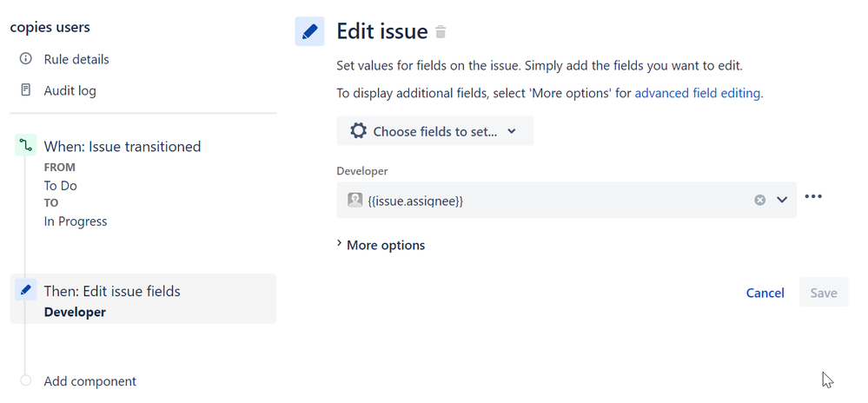
Task: Open the three-dot menu for the Developer field
Action: tap(813, 196)
